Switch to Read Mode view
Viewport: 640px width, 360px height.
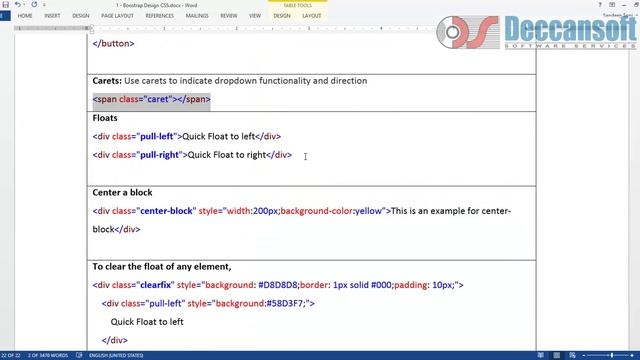click(541, 356)
